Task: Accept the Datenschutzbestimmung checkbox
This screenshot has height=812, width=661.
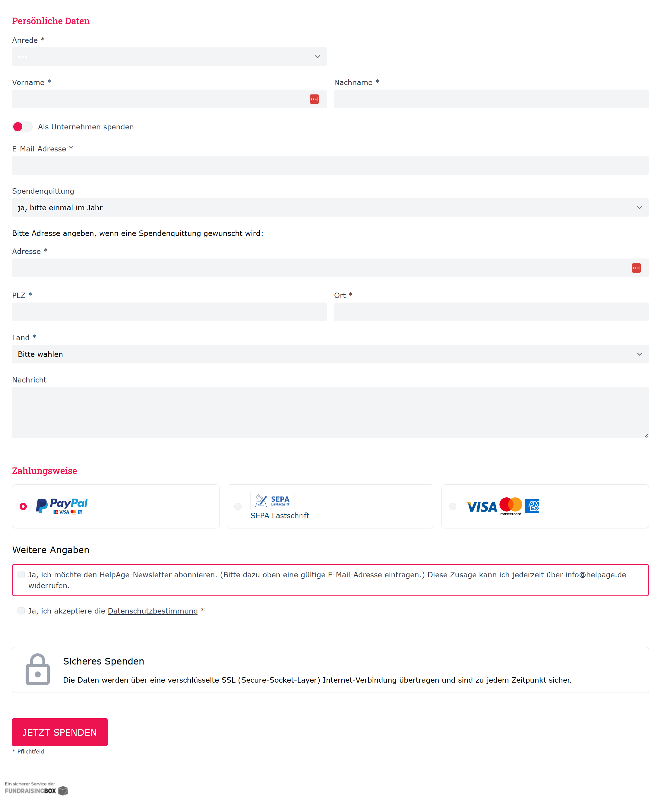Action: coord(21,611)
